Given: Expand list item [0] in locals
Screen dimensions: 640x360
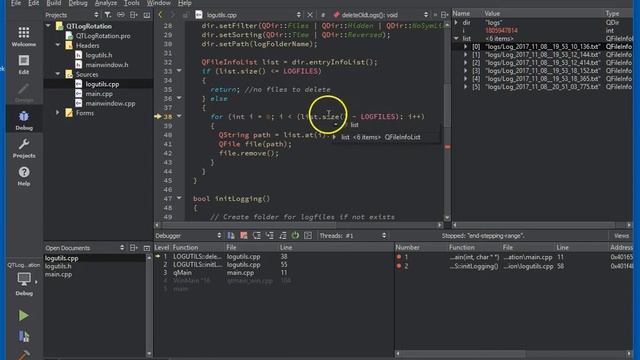Looking at the screenshot, I should [465, 47].
